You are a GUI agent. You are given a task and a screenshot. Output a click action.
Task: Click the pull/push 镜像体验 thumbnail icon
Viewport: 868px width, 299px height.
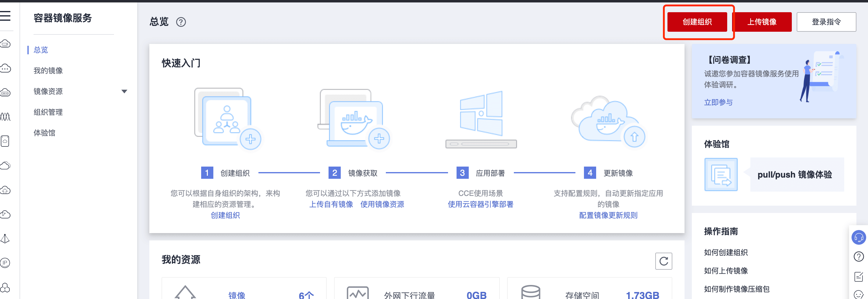click(x=721, y=175)
